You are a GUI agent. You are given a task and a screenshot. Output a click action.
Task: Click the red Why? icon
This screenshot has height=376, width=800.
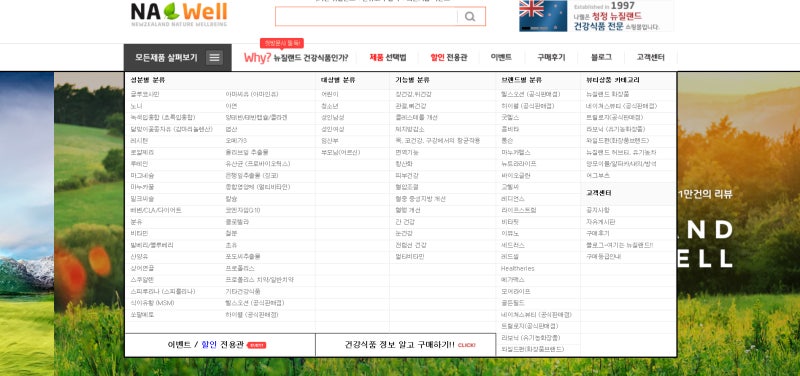tap(258, 58)
